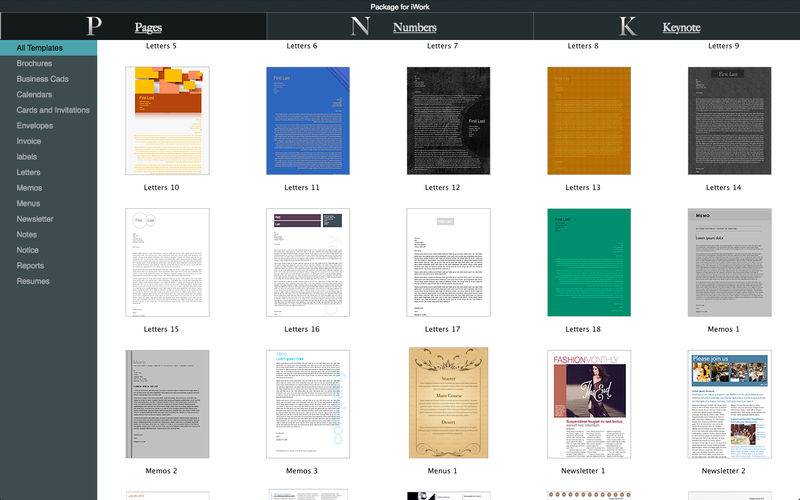Select the green Letters 18 template
800x500 pixels.
[x=589, y=262]
